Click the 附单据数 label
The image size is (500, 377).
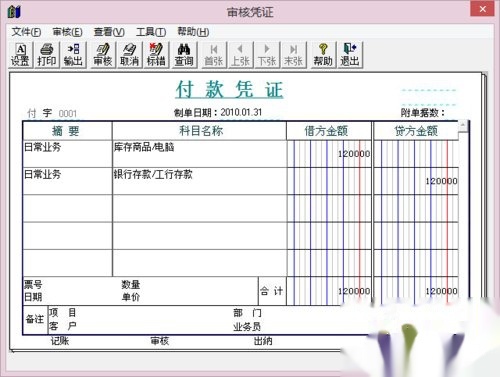tap(423, 113)
